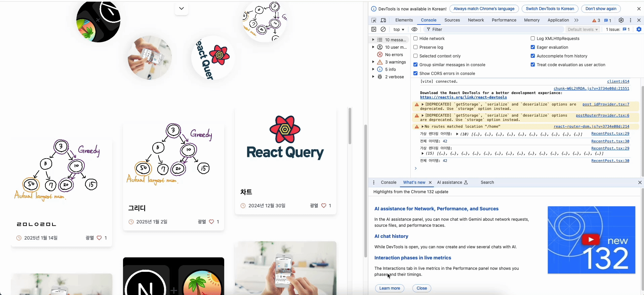Click the Chrome 132 video thumbnail
The width and height of the screenshot is (644, 295).
click(591, 240)
